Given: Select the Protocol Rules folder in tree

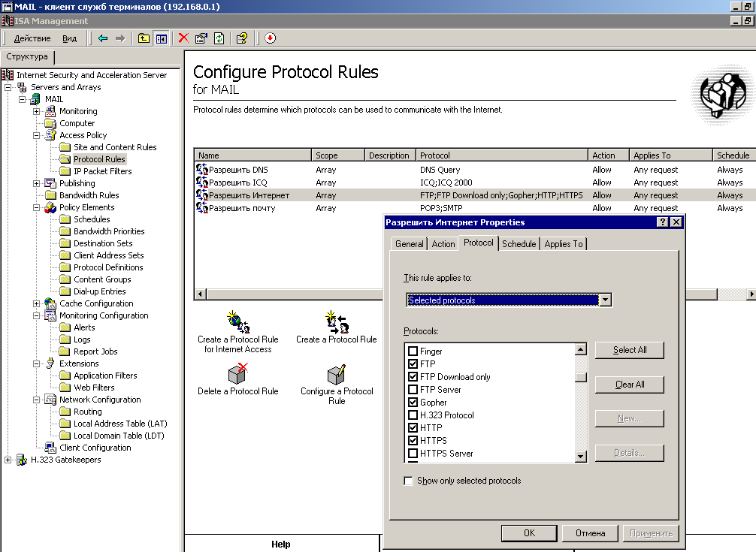Looking at the screenshot, I should [x=99, y=159].
